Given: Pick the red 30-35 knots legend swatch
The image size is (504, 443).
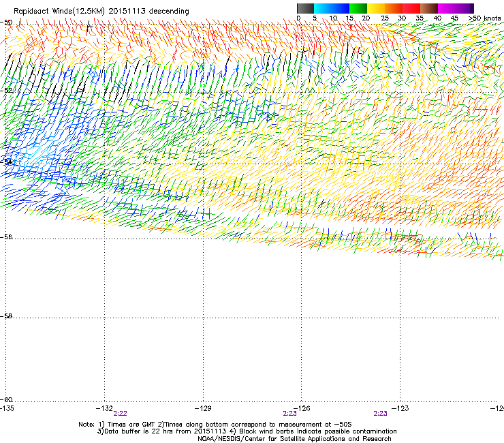Looking at the screenshot, I should pyautogui.click(x=411, y=8).
